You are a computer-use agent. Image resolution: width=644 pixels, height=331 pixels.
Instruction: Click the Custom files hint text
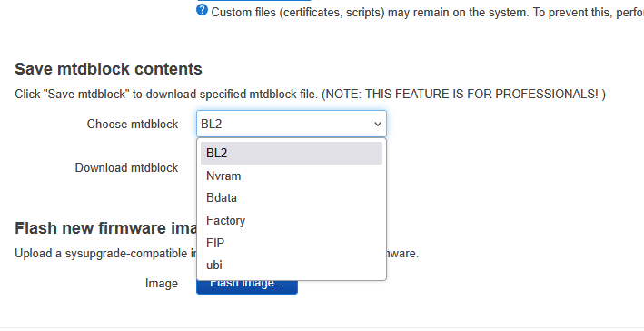[x=427, y=13]
